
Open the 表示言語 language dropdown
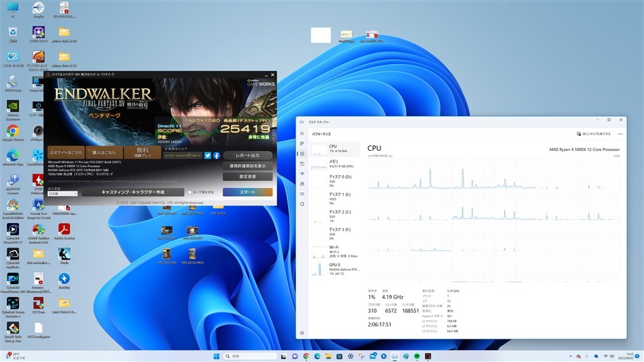[x=62, y=192]
